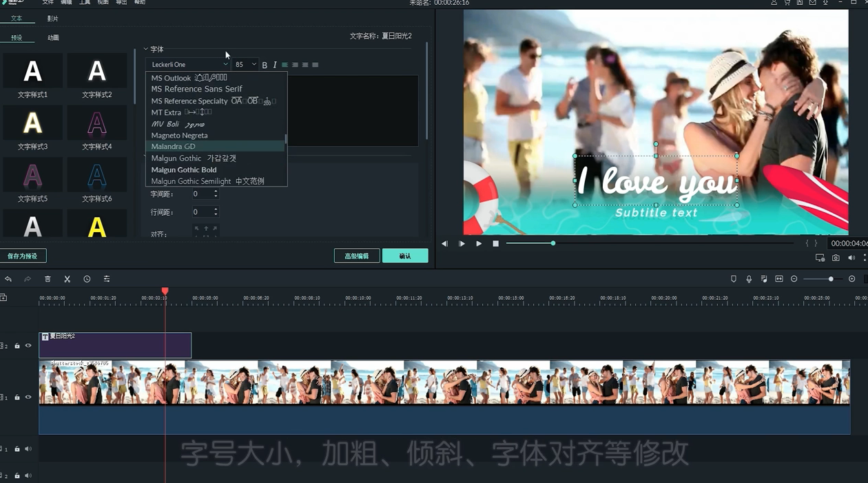Click the redo arrow icon
Screen dimensions: 868x483
pyautogui.click(x=28, y=279)
